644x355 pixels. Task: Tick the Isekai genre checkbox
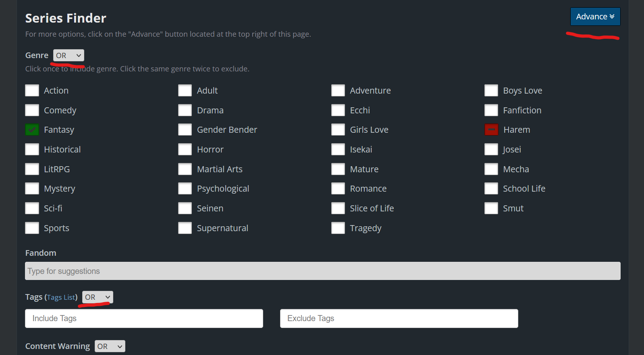click(338, 150)
